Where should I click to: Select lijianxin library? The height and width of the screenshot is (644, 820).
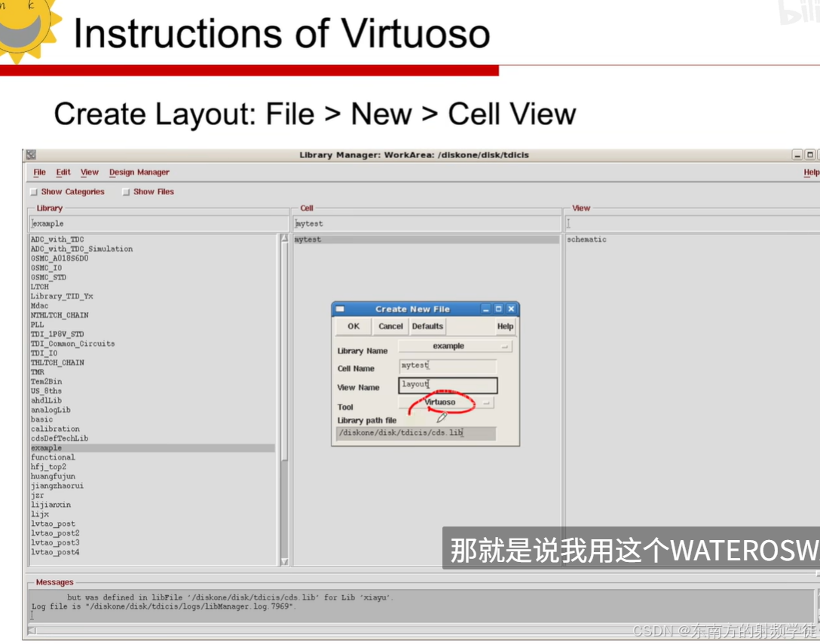tap(50, 505)
